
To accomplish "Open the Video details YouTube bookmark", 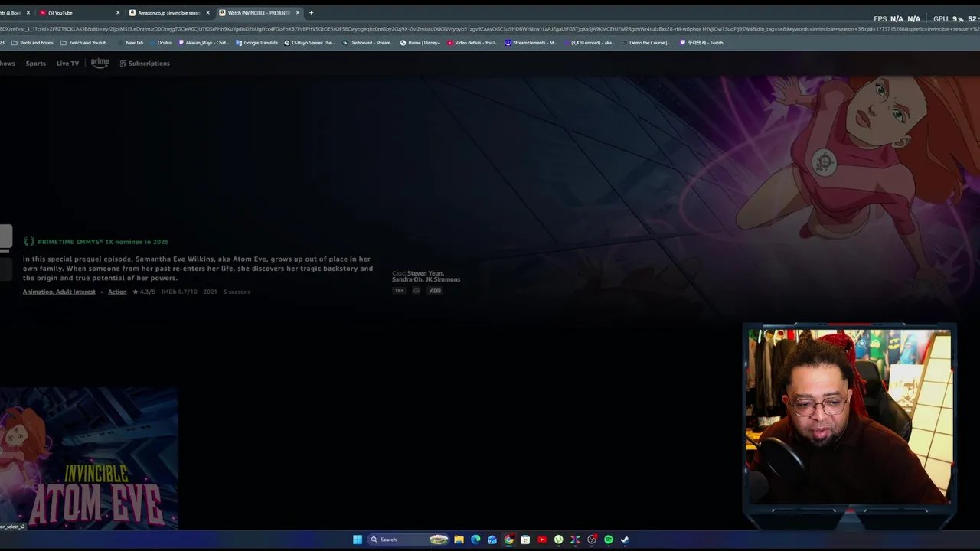I will (x=472, y=43).
